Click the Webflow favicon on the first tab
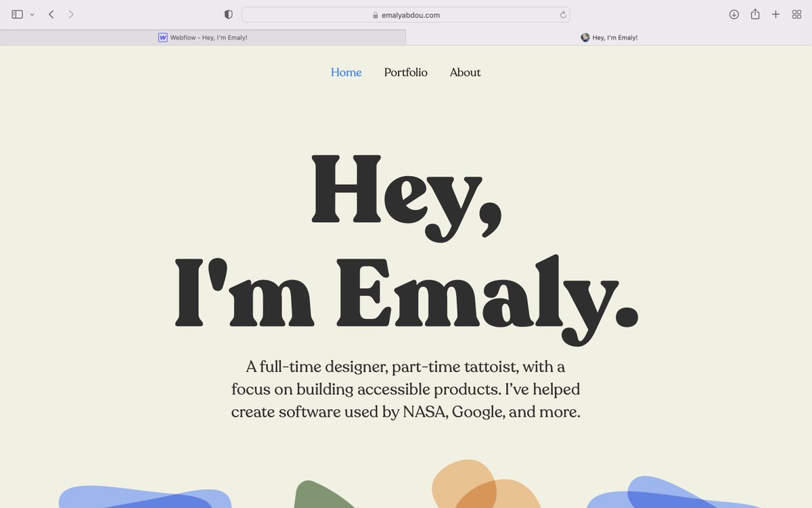Image resolution: width=812 pixels, height=508 pixels. tap(162, 37)
